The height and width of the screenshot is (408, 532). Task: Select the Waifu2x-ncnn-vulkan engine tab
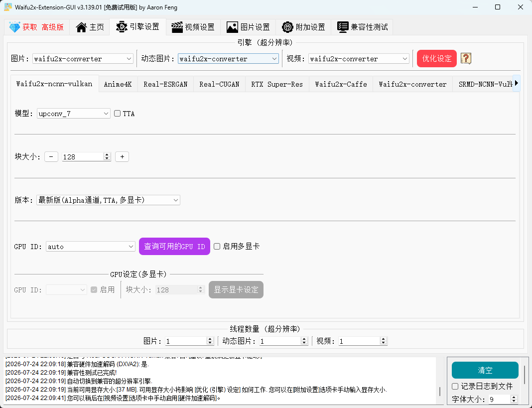(54, 84)
